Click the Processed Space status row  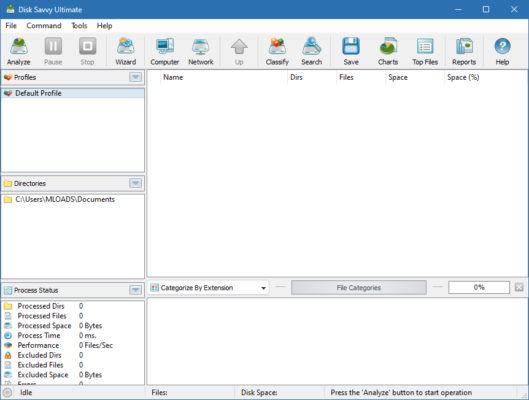73,326
